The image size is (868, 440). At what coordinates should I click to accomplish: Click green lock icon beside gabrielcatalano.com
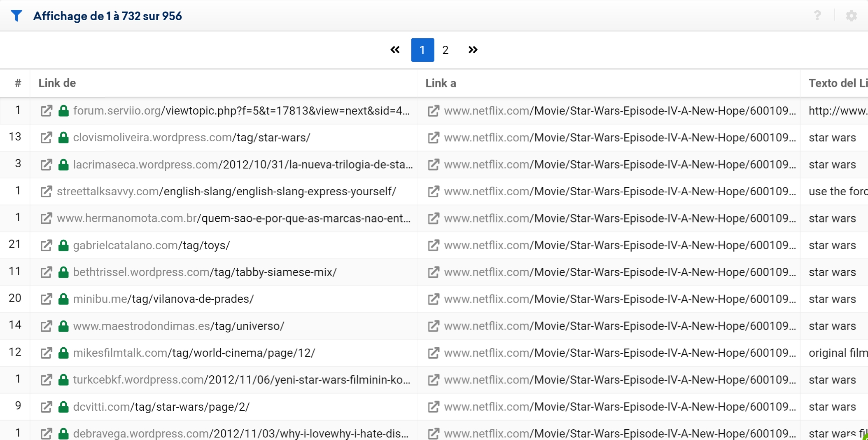[63, 246]
